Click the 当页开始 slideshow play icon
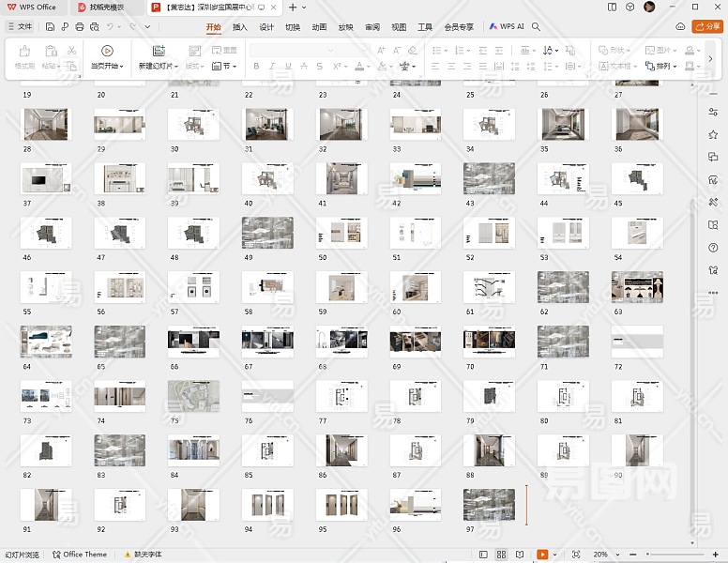 [107, 51]
